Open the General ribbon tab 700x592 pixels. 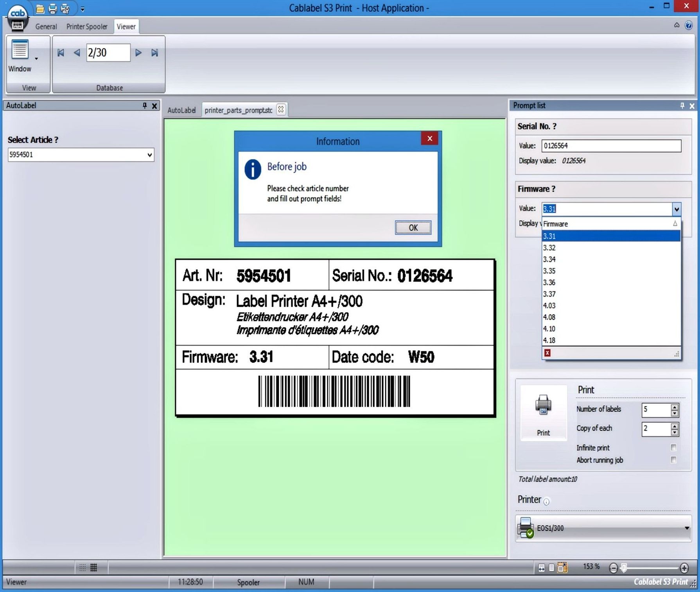46,27
